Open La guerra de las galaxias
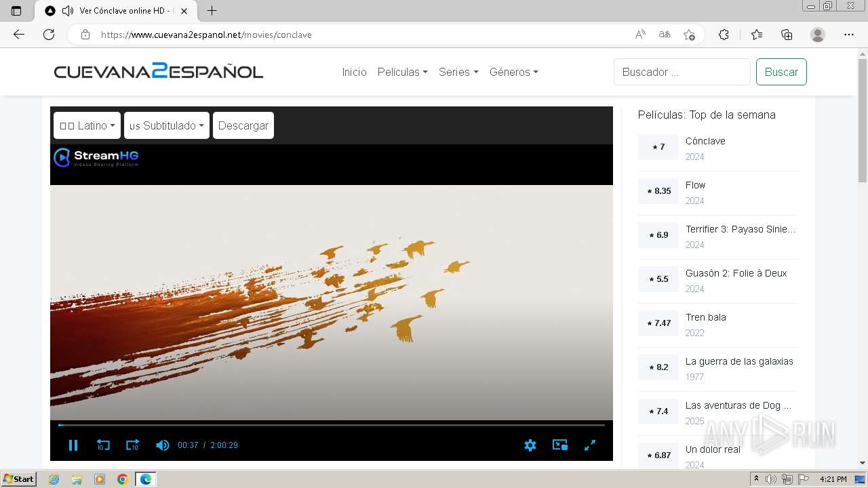Viewport: 868px width, 488px height. [739, 361]
